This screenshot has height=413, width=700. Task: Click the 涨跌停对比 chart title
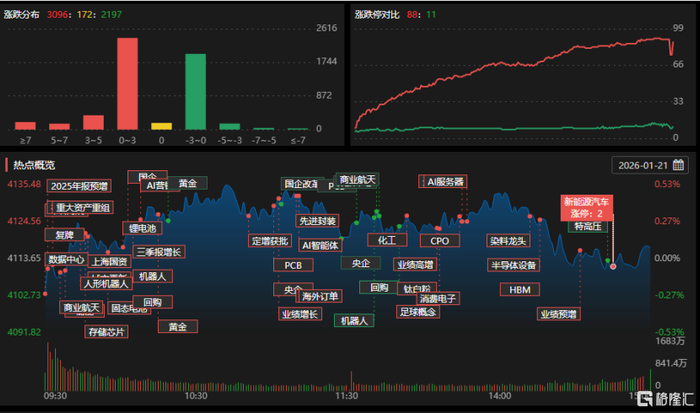point(377,14)
